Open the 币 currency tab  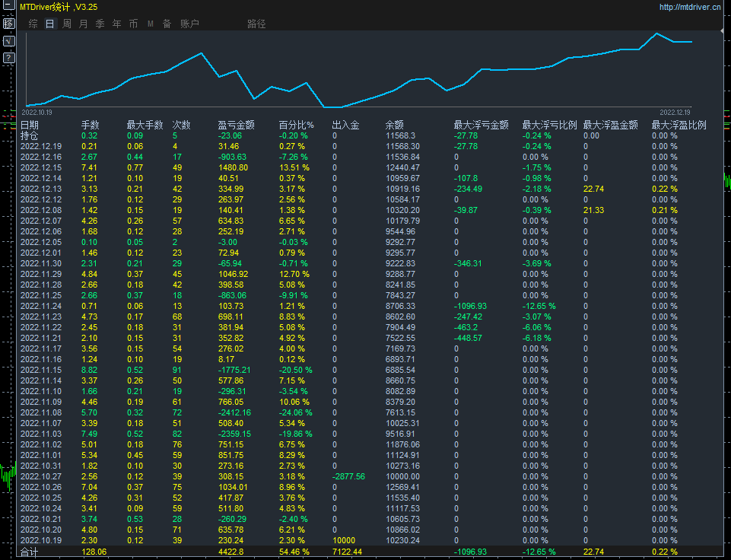133,24
